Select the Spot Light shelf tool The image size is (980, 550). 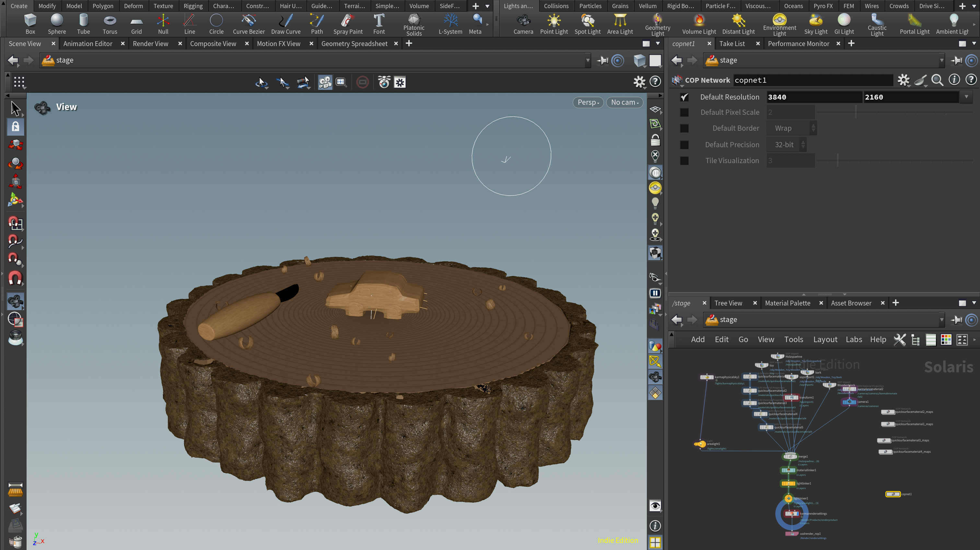tap(588, 24)
